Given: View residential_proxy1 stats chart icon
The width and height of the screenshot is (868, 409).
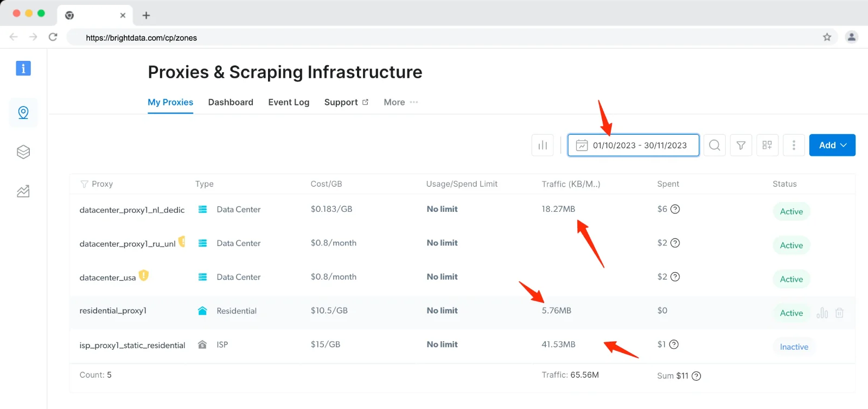Looking at the screenshot, I should pos(822,313).
